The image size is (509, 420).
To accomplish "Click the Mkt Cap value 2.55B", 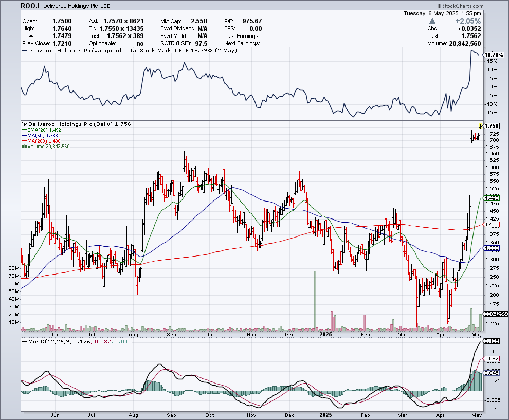I will coord(199,21).
